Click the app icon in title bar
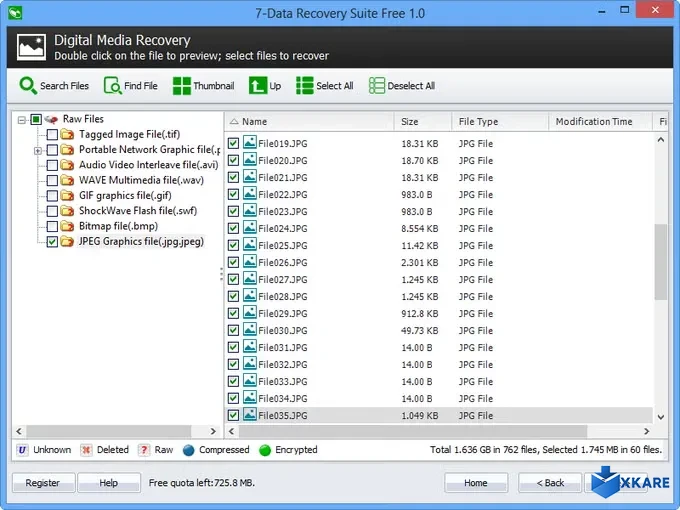The height and width of the screenshot is (510, 680). [x=15, y=13]
